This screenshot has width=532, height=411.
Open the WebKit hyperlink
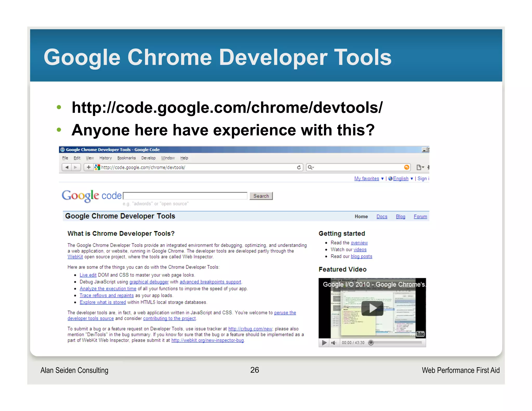(x=75, y=257)
